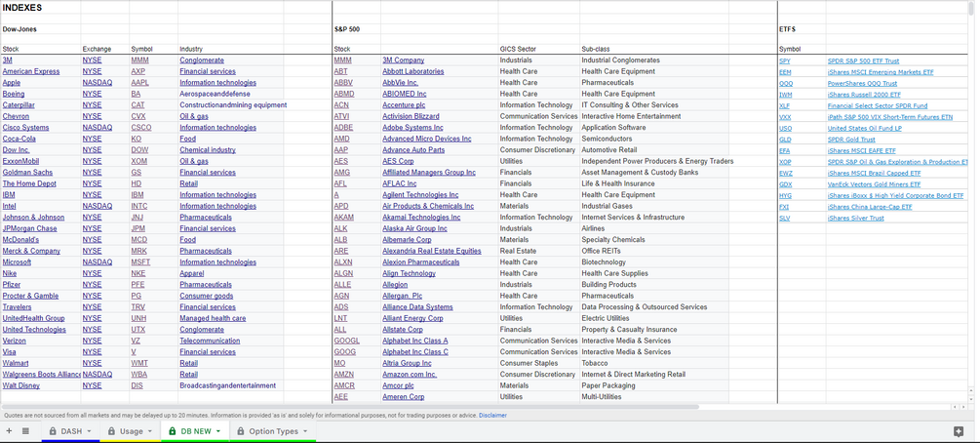Expand the DB NEW tab dropdown arrow
This screenshot has width=980, height=443.
pyautogui.click(x=218, y=431)
